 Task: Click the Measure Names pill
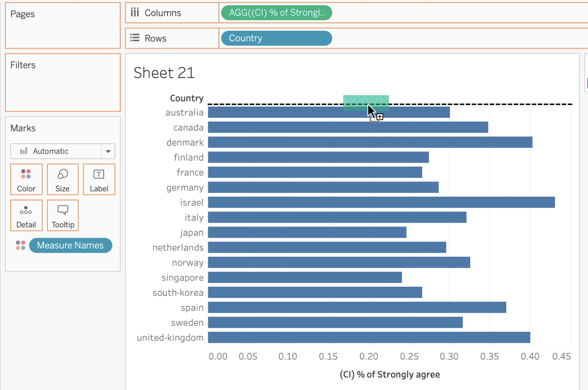click(70, 245)
